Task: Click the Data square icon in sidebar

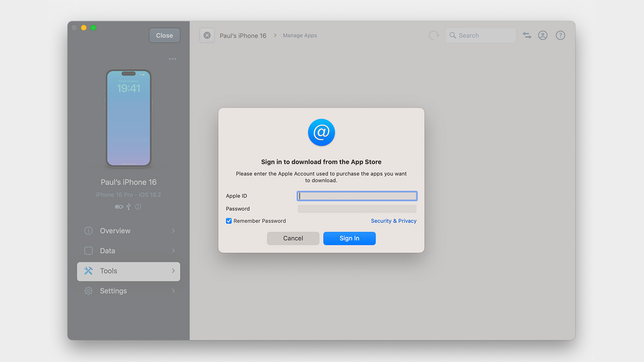Action: pos(89,251)
